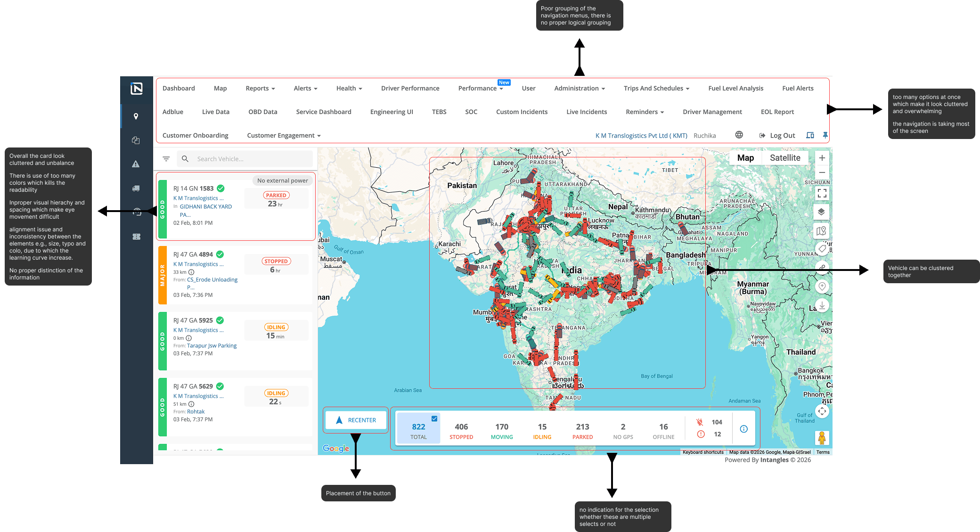The image size is (980, 532).
Task: Click the download icon on map
Action: (822, 305)
